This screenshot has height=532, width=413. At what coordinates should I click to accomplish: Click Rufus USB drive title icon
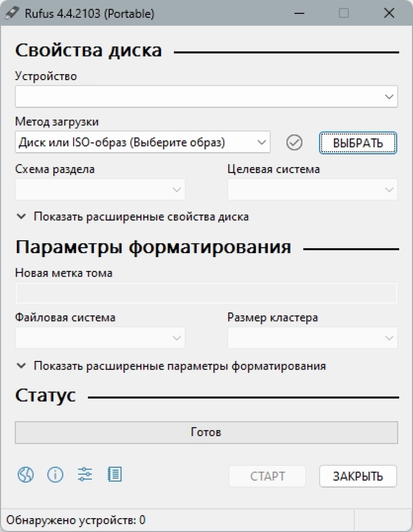point(12,13)
